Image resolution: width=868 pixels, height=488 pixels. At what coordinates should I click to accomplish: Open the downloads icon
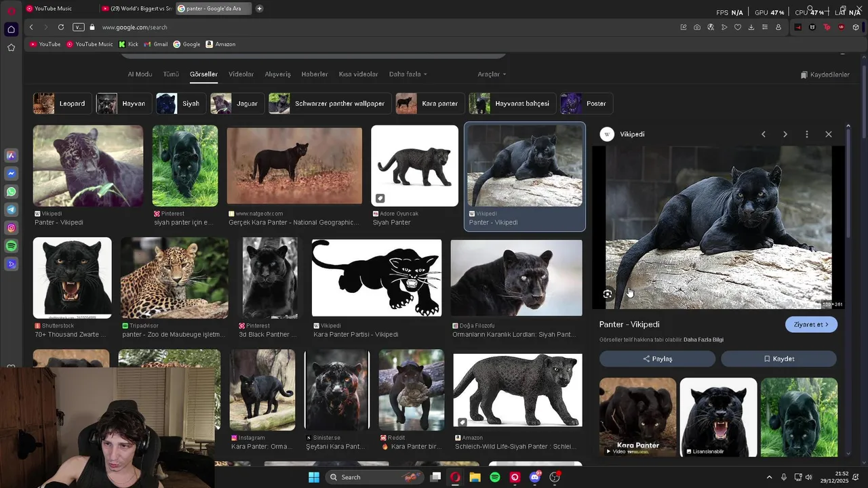[x=751, y=27]
